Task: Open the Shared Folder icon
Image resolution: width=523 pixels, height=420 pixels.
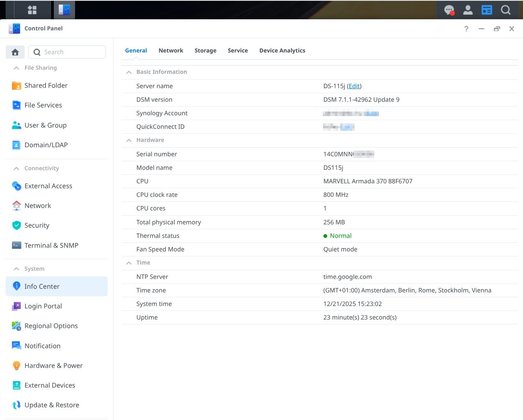Action: click(16, 85)
